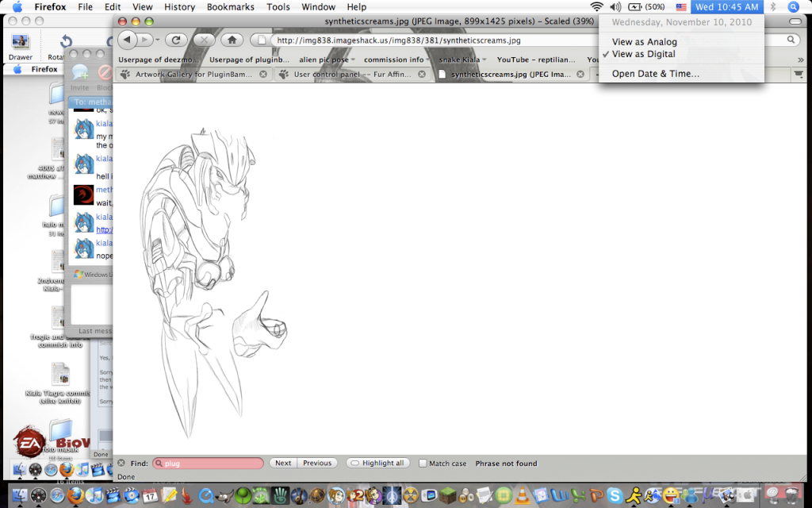Expand the alien pic pose bookmark folder
This screenshot has height=508, width=812.
point(327,60)
